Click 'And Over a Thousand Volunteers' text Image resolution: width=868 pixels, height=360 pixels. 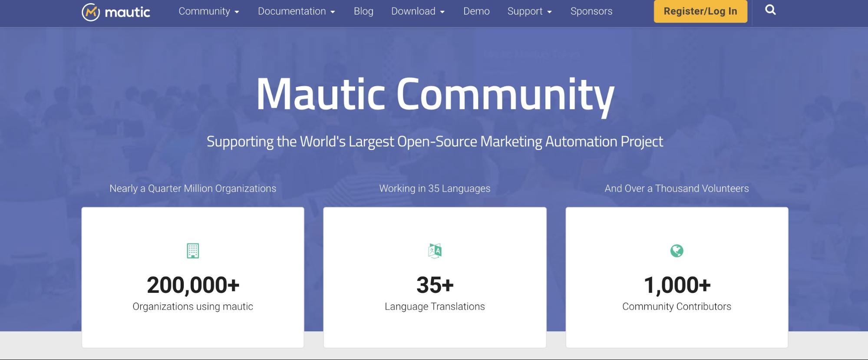(x=677, y=188)
